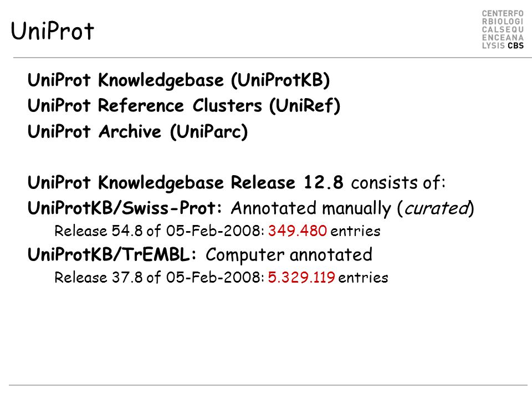Select the UniProt Knowledgebase (UniProtKB) line
Screen dimensions: 532x399
(x=179, y=80)
